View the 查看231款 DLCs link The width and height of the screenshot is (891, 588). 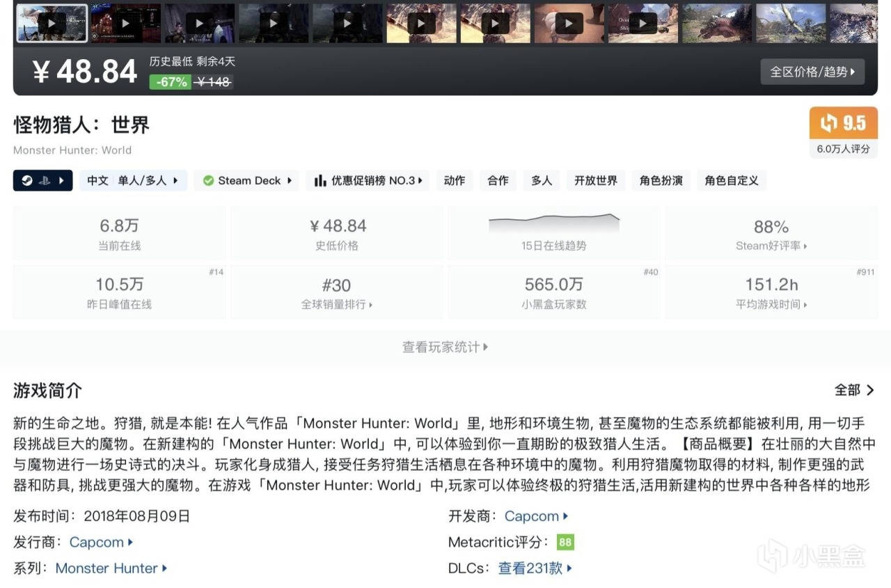pyautogui.click(x=535, y=568)
